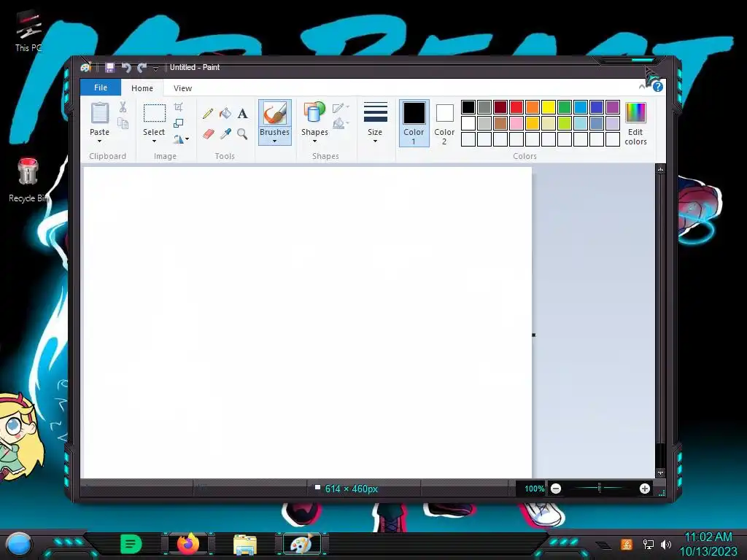Select the Magnifier tool
The image size is (747, 560).
[242, 134]
